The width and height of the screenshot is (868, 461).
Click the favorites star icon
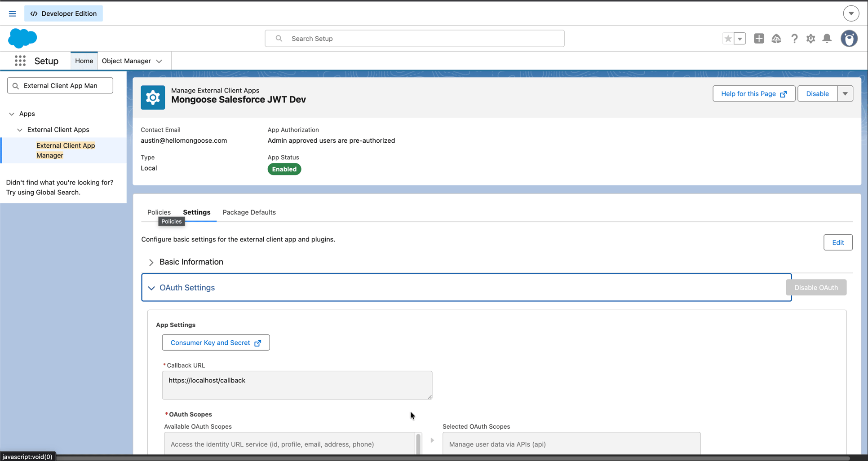coord(728,39)
